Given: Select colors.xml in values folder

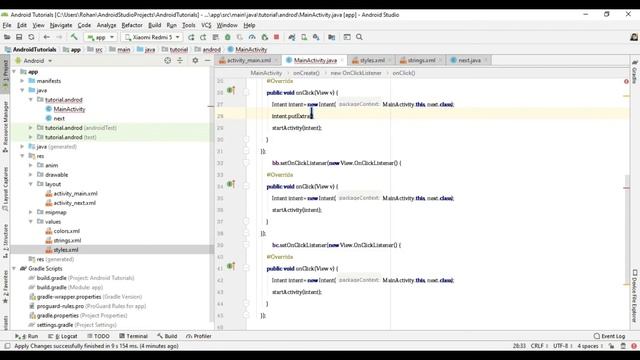Looking at the screenshot, I should pyautogui.click(x=67, y=231).
